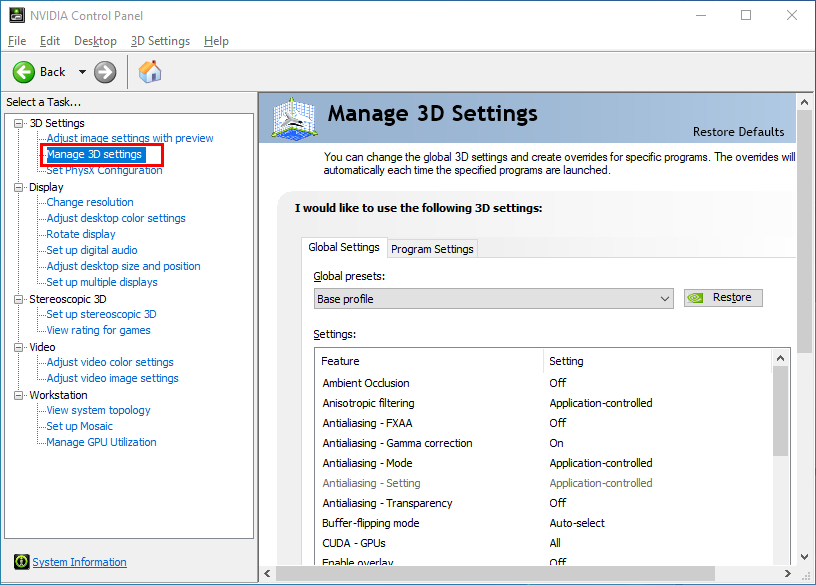Click the main pane scroll-down arrow

[x=805, y=557]
